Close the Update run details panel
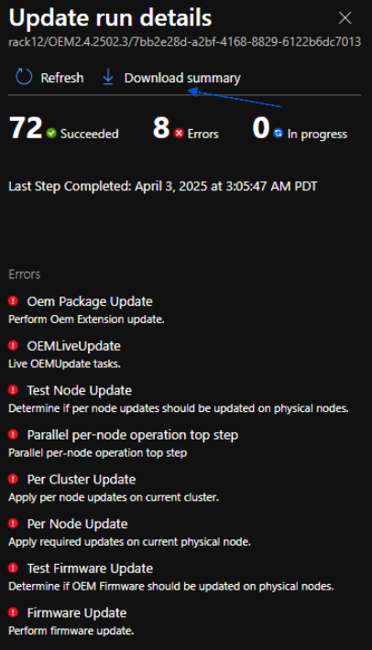 (345, 18)
